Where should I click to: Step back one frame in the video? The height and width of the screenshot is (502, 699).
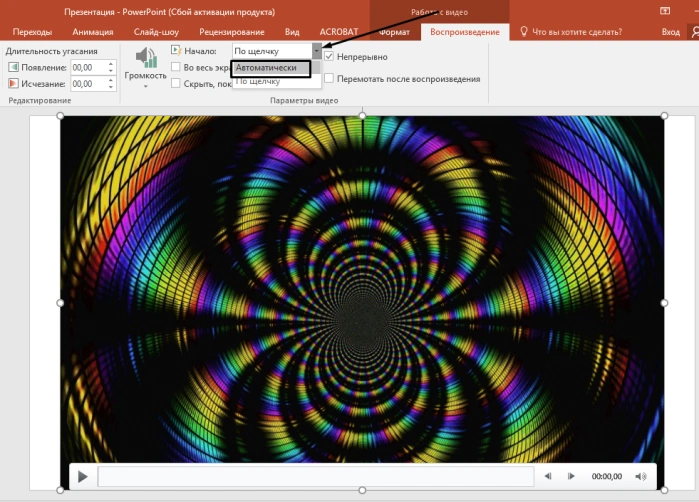click(548, 476)
